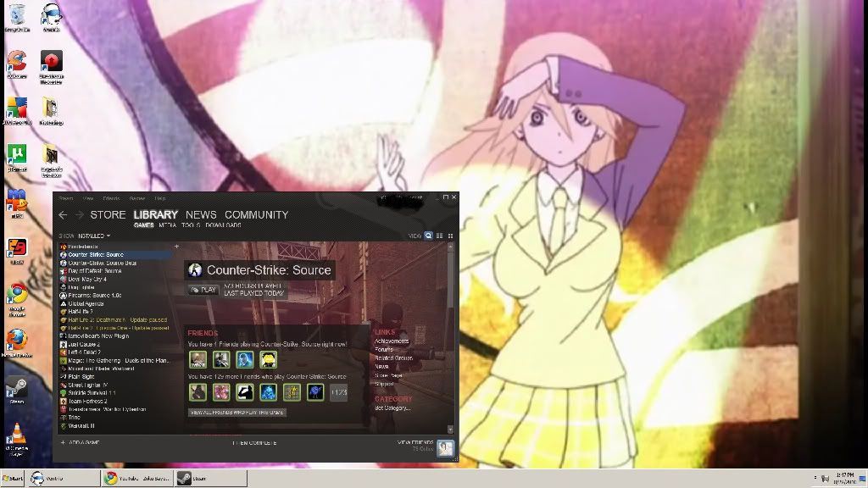Switch to the grid view icon
Screen dimensions: 868x488
point(450,236)
